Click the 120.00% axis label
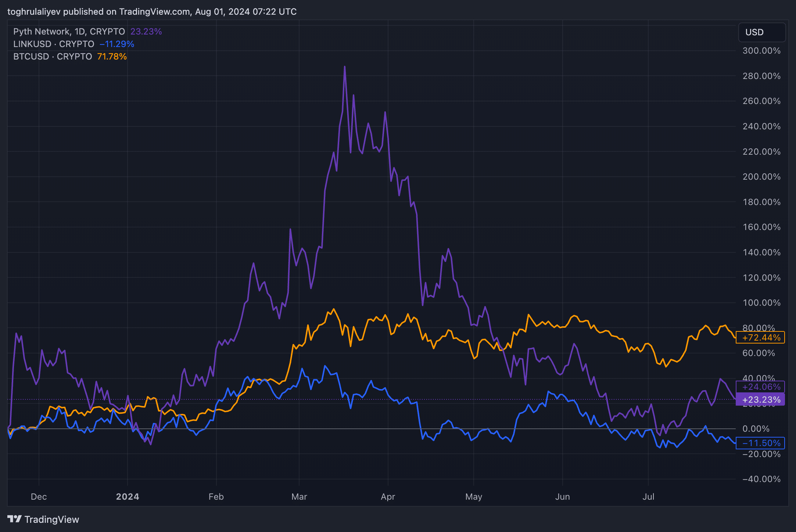Viewport: 796px width, 532px height. pos(761,278)
